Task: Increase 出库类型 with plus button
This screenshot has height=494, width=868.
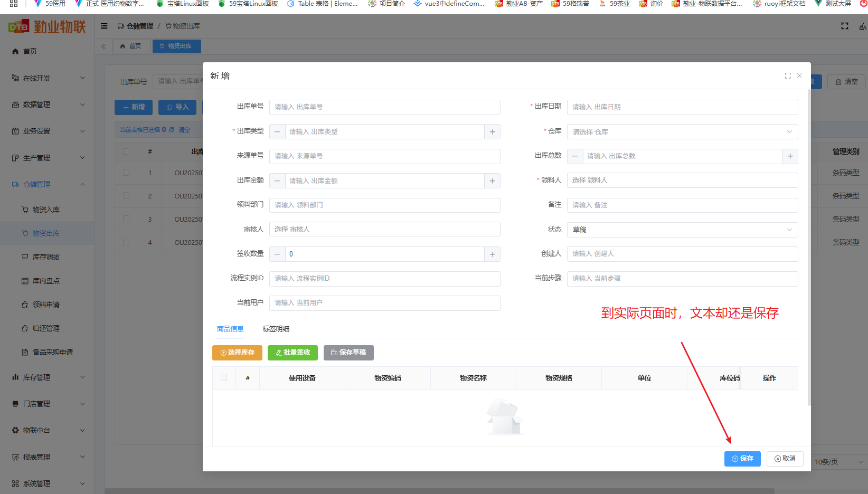Action: tap(492, 132)
